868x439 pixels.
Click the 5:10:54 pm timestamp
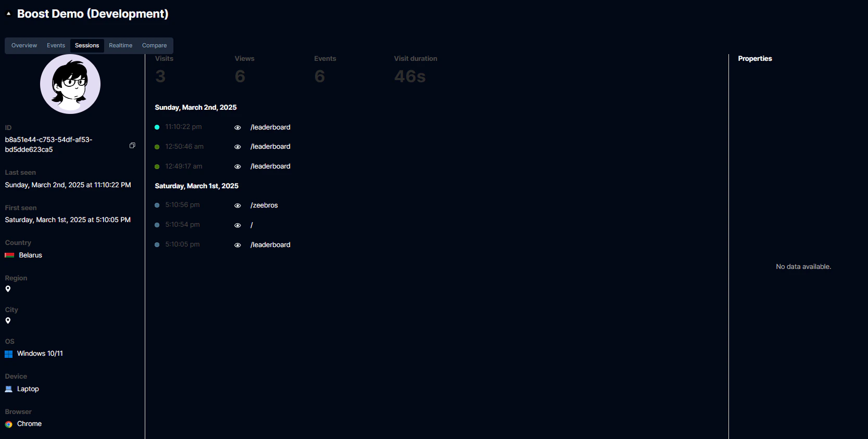[182, 225]
